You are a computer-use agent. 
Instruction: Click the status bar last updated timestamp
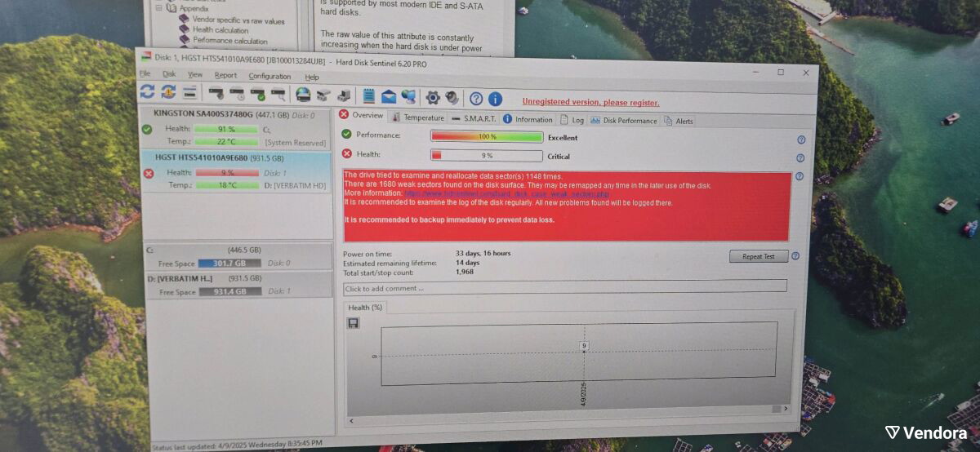(x=237, y=444)
